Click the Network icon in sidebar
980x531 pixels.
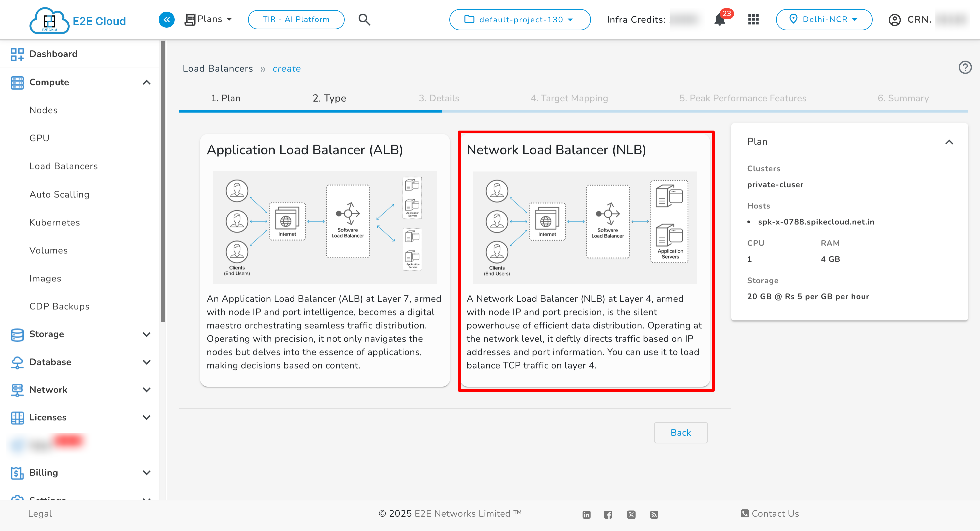pos(17,390)
